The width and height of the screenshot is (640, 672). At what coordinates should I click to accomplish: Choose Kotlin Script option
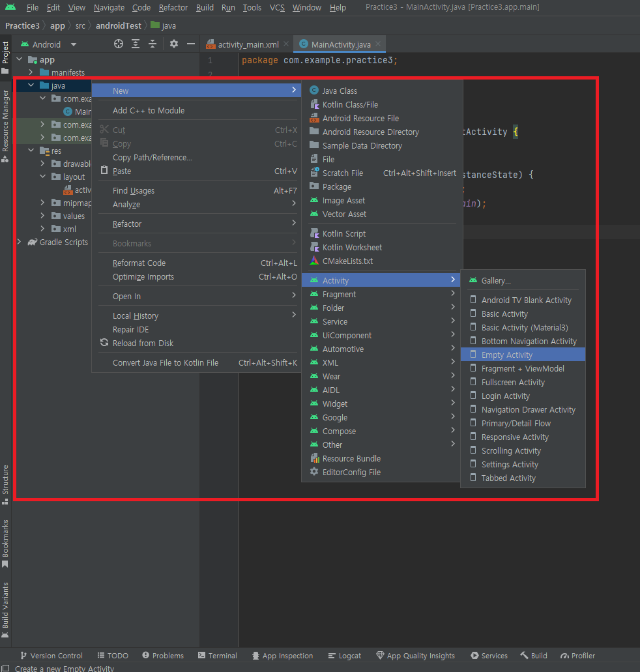[x=382, y=233]
